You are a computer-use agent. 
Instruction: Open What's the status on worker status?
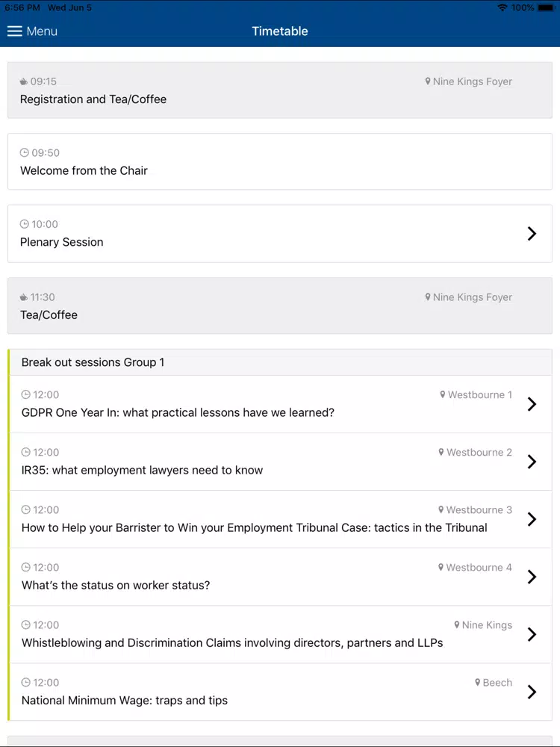click(281, 577)
